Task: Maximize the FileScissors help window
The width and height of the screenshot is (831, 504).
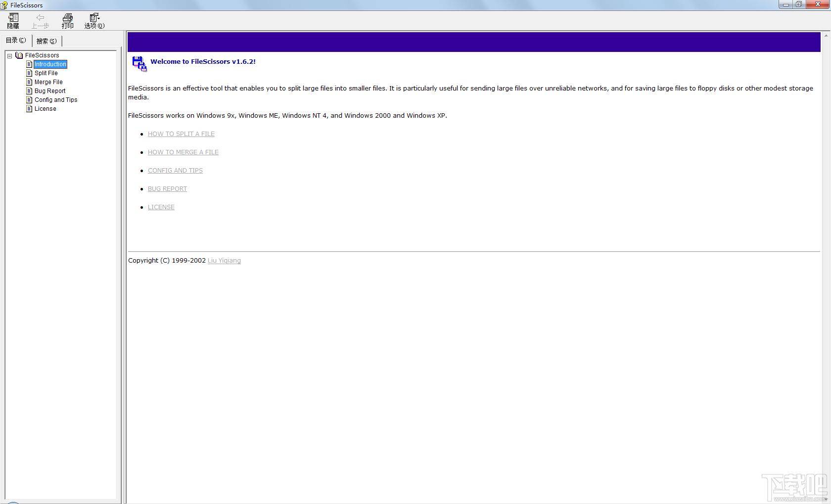Action: [799, 4]
